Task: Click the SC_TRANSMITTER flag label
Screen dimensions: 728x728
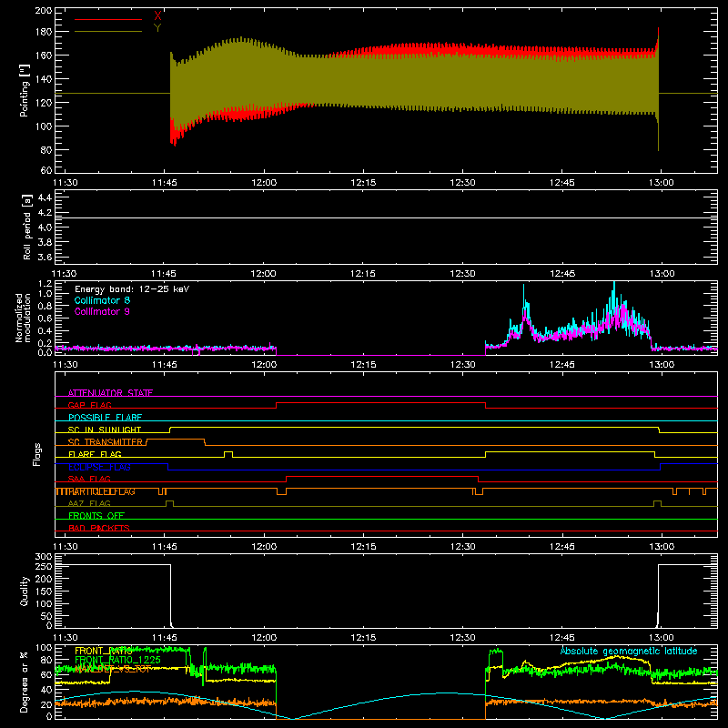Action: click(106, 442)
